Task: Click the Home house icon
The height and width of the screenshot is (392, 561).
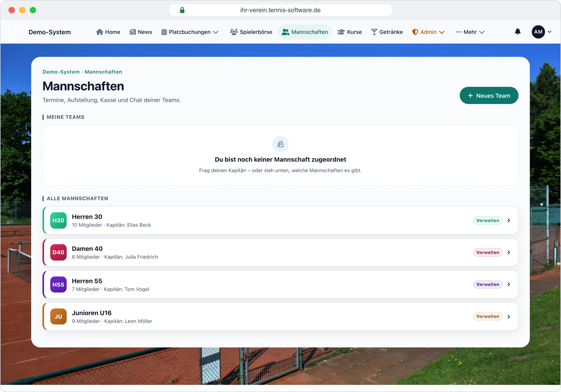Action: click(100, 32)
